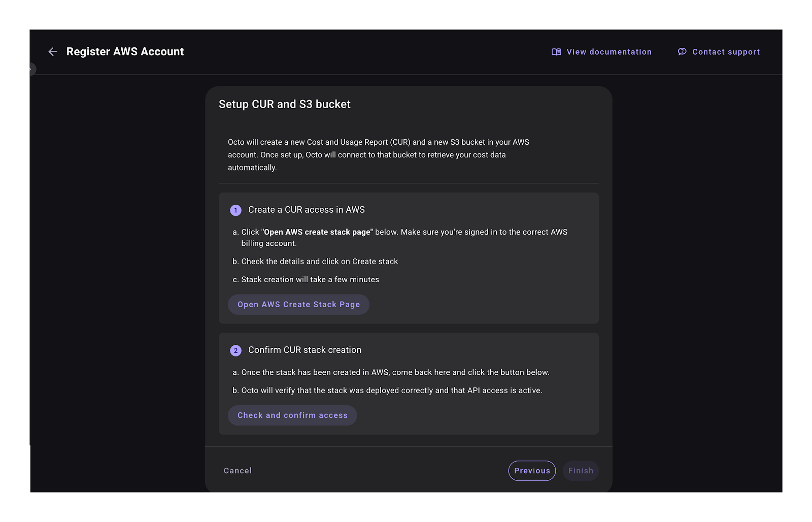This screenshot has height=522, width=812.
Task: Open AWS Create Stack Page
Action: click(x=298, y=304)
